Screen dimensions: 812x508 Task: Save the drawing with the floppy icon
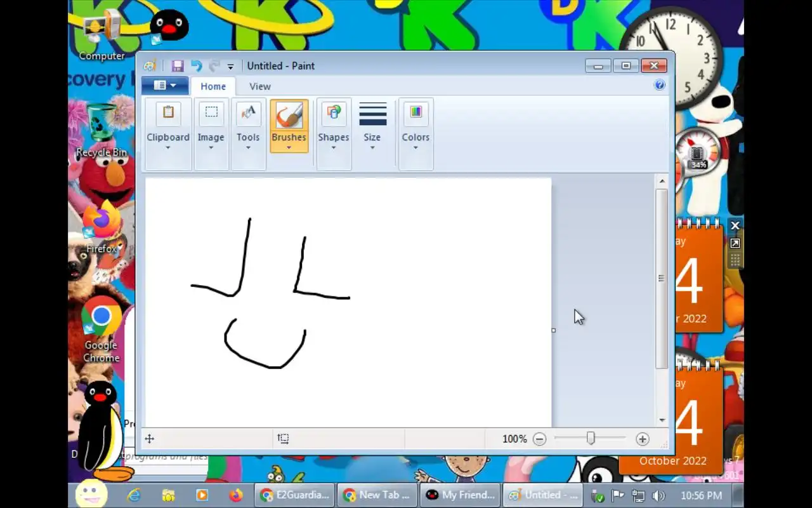[x=178, y=66]
